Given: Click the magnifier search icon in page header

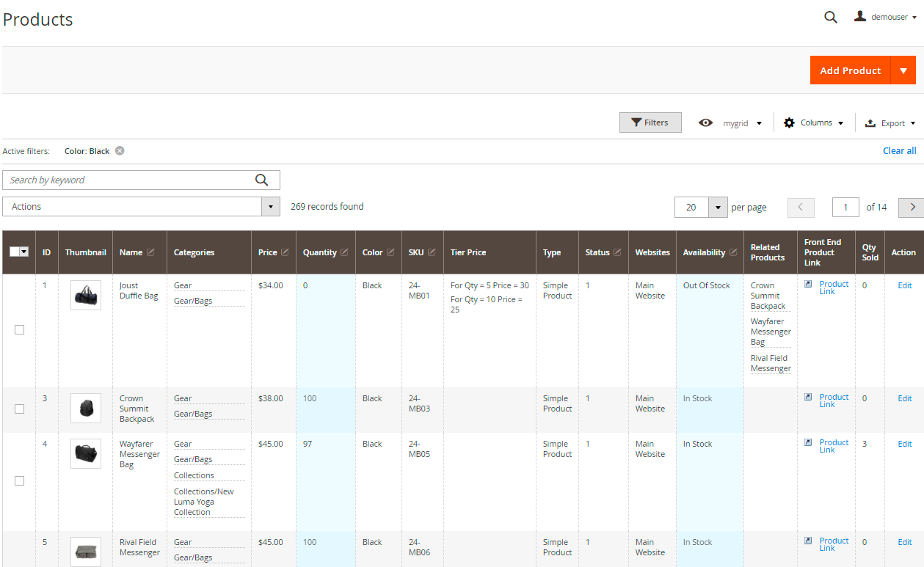Looking at the screenshot, I should pyautogui.click(x=830, y=18).
